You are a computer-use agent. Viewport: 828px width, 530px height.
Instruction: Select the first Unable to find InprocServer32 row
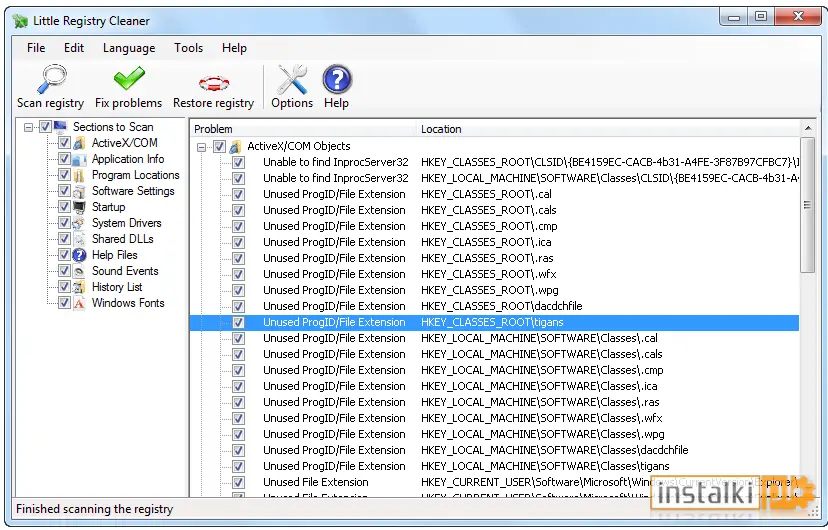494,163
